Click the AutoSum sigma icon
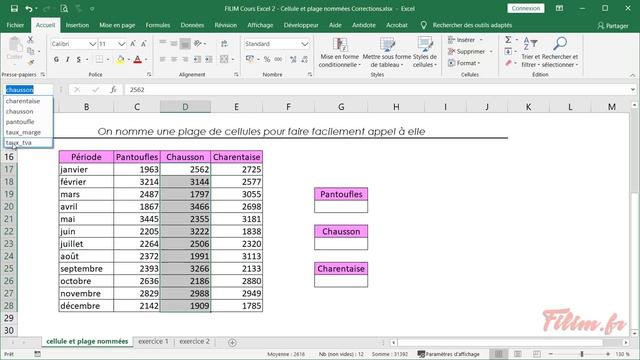The height and width of the screenshot is (360, 640). coord(508,40)
